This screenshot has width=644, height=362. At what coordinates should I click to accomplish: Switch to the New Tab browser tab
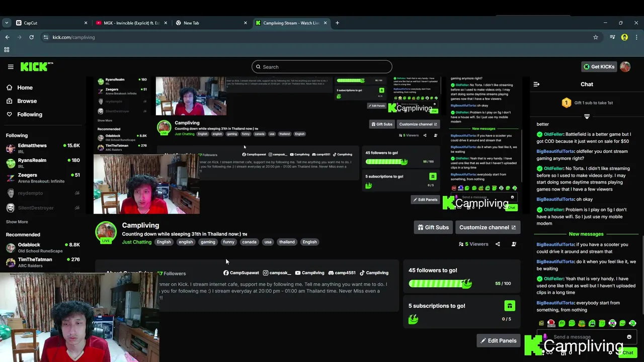211,23
